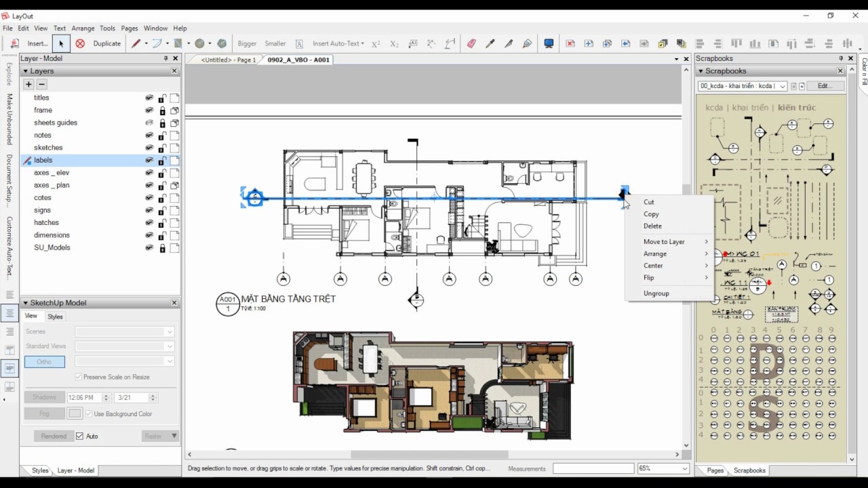Click Add Page icon with plus
The image size is (868, 488).
click(x=589, y=43)
